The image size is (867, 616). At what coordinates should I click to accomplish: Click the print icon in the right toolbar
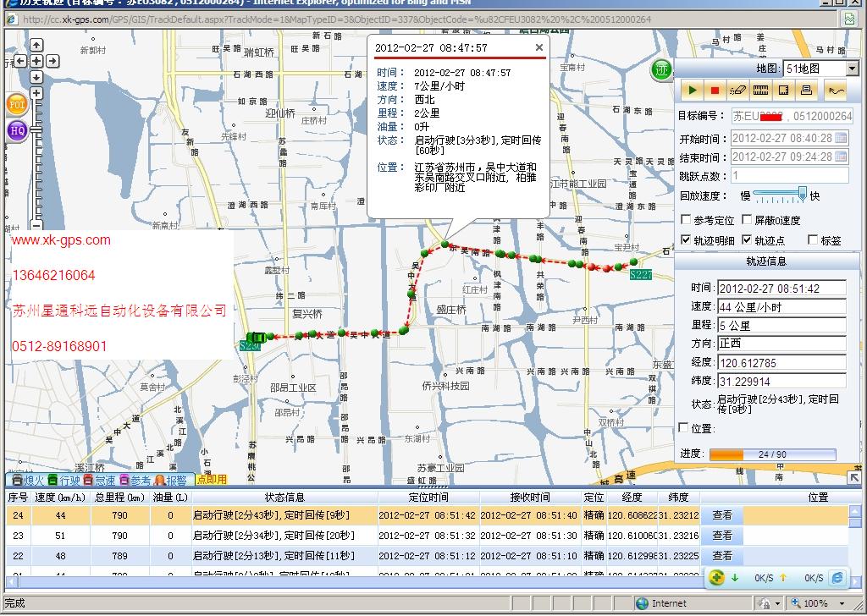point(808,90)
